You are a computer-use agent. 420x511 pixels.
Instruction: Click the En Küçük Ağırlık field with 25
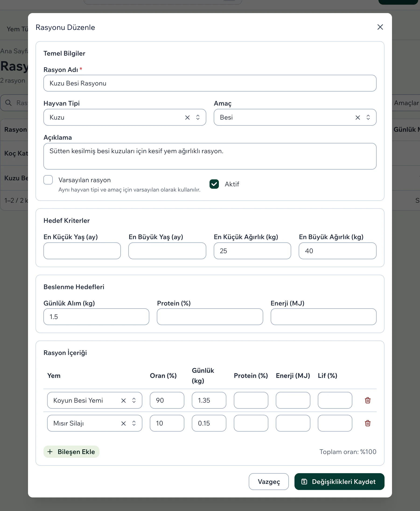(252, 251)
